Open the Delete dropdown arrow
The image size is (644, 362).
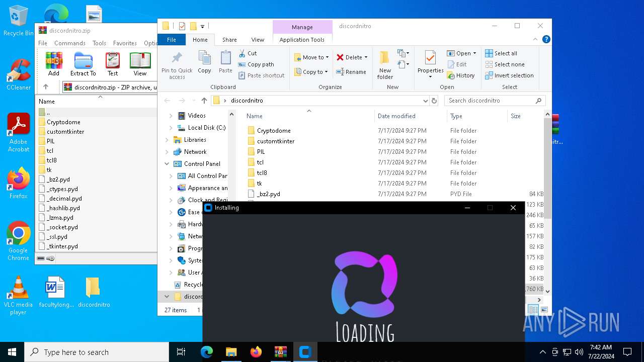pos(366,57)
